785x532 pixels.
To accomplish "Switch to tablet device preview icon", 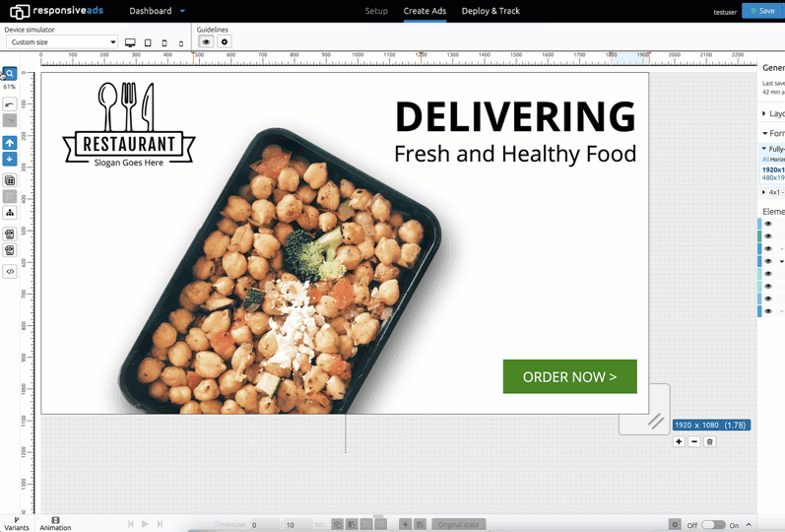I will [148, 42].
